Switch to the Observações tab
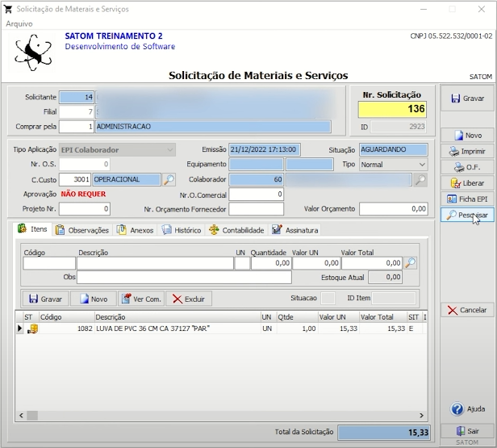This screenshot has height=448, width=497. coord(82,230)
